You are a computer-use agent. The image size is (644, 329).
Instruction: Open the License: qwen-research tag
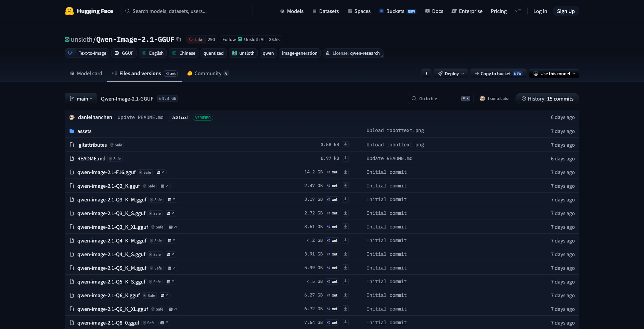tap(353, 53)
